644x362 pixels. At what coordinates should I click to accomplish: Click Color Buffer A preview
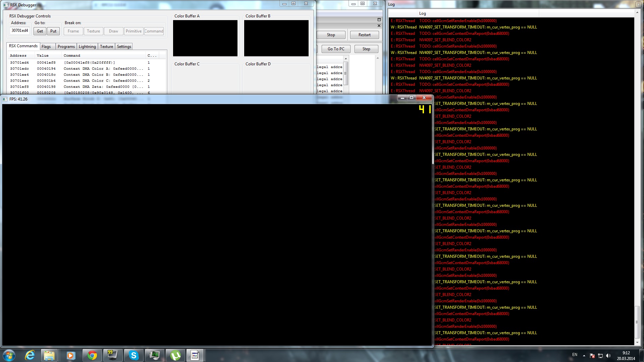click(205, 38)
